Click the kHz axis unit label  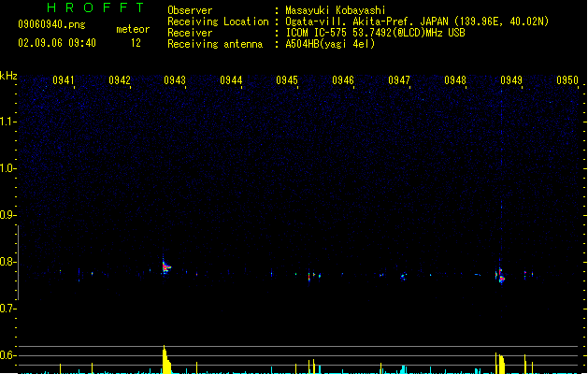[8, 76]
